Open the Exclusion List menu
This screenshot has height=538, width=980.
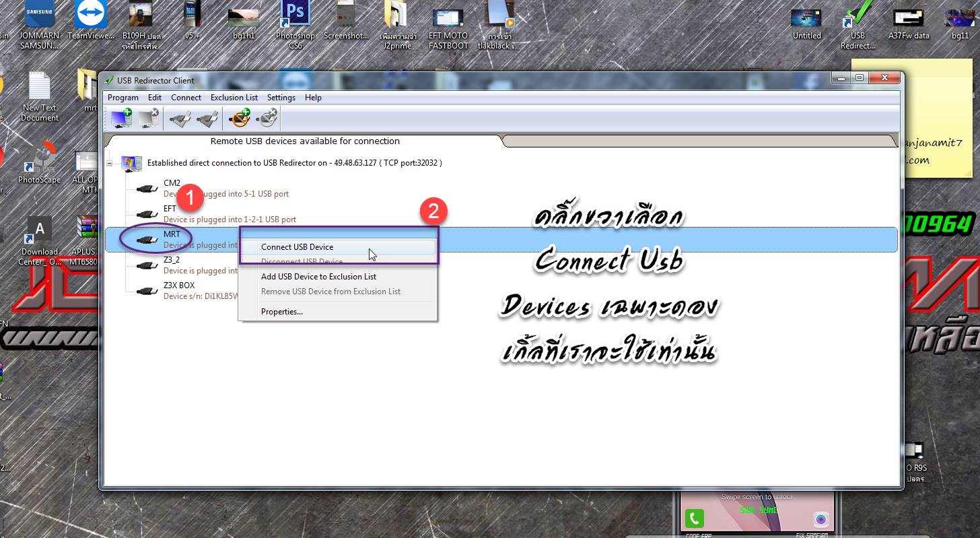coord(234,98)
